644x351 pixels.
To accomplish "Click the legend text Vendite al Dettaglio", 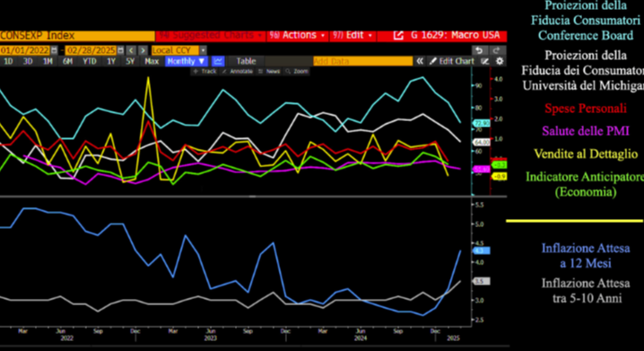I will pyautogui.click(x=586, y=154).
